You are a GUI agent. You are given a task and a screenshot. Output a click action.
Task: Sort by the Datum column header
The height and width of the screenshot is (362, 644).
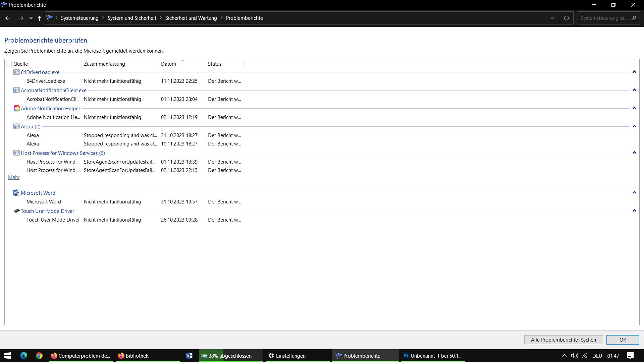[x=168, y=64]
